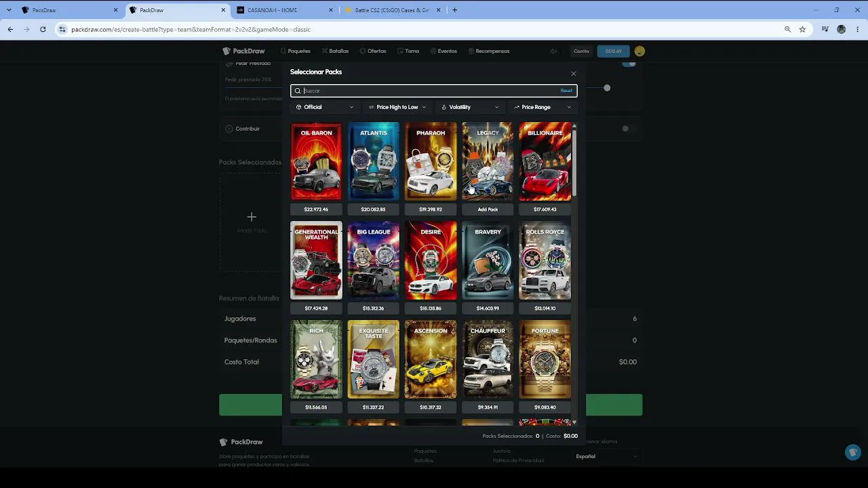This screenshot has height=488, width=868.
Task: Expand the Price Range filter dropdown
Action: coord(542,107)
